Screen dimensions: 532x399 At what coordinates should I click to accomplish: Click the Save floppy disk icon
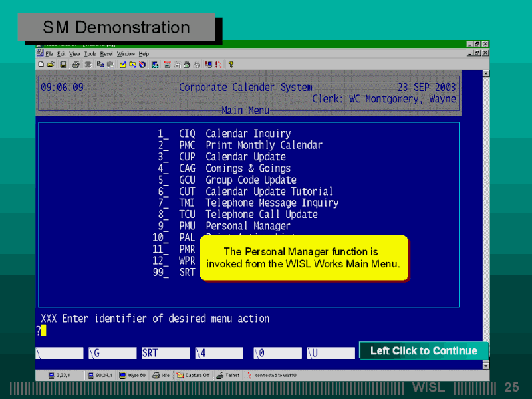tap(63, 65)
